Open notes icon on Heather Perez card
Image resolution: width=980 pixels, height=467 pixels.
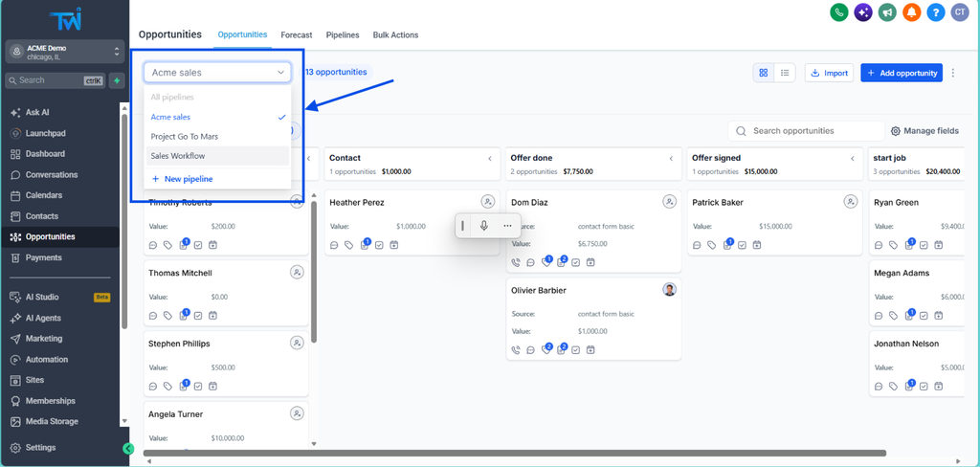tap(365, 244)
